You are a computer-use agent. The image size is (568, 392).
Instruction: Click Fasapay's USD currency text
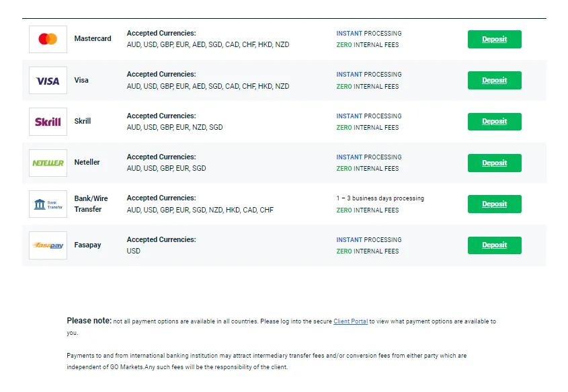pos(133,251)
